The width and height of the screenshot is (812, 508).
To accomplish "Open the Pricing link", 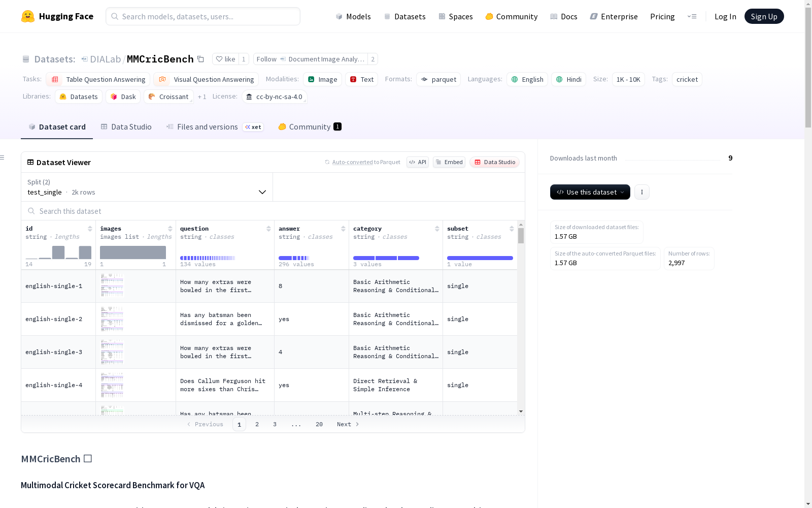I will [662, 16].
